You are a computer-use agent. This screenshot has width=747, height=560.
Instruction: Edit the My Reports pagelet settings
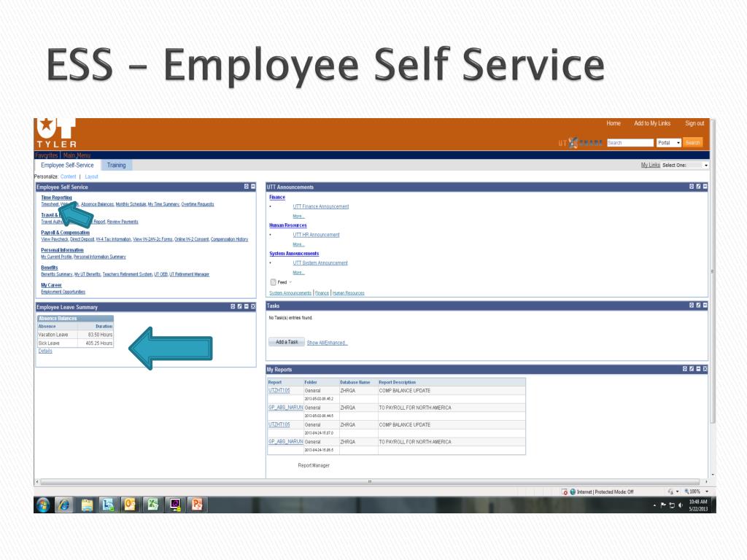click(692, 369)
